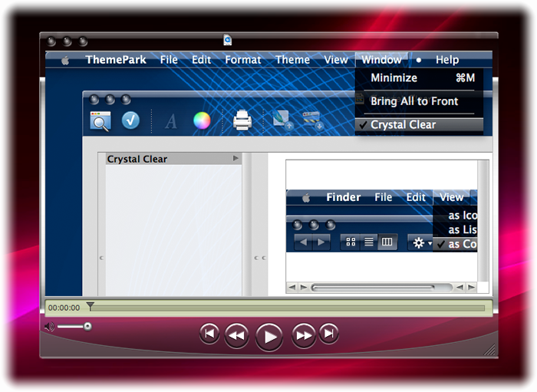Click the 00:00:00 time display

64,308
